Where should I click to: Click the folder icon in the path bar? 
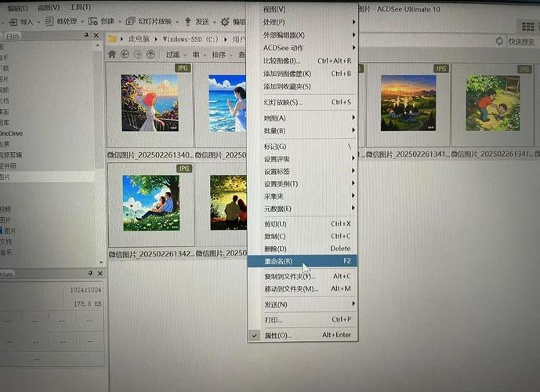coord(111,38)
